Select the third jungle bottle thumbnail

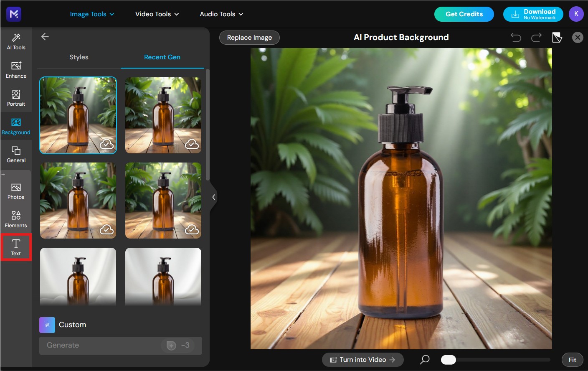click(78, 201)
